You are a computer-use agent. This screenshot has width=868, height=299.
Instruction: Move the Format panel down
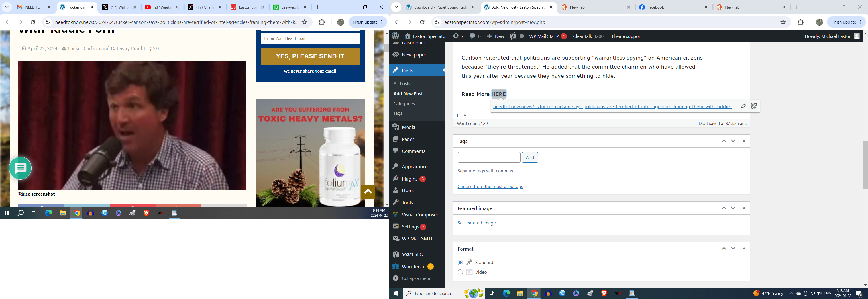pyautogui.click(x=733, y=249)
